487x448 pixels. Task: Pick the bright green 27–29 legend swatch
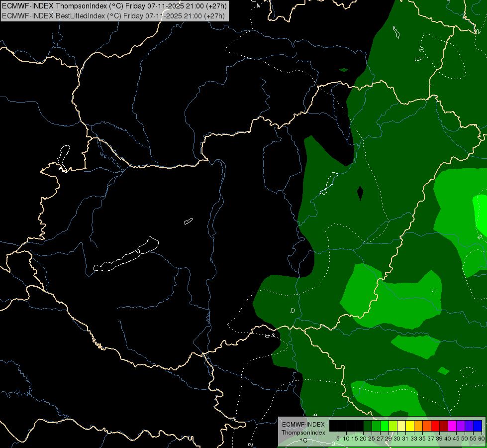click(385, 426)
